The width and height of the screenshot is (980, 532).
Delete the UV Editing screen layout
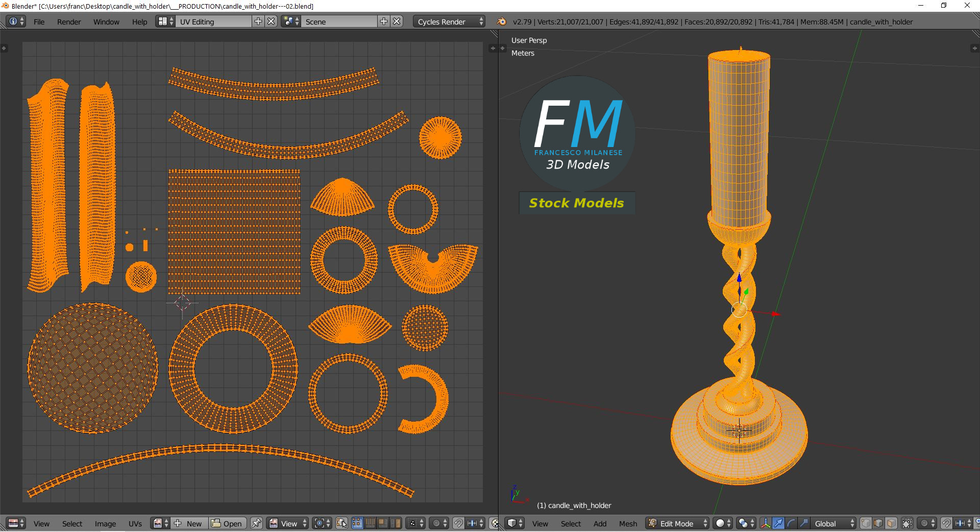(272, 21)
